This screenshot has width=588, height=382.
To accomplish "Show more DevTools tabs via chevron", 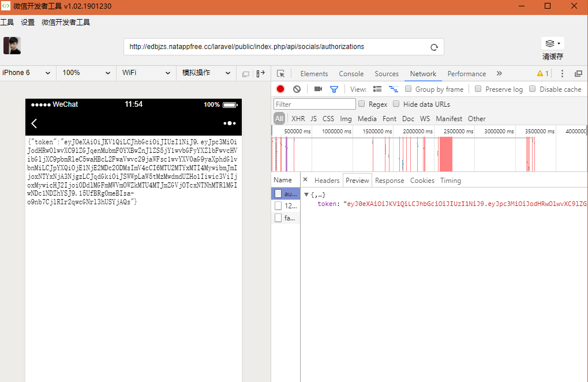I will click(499, 73).
